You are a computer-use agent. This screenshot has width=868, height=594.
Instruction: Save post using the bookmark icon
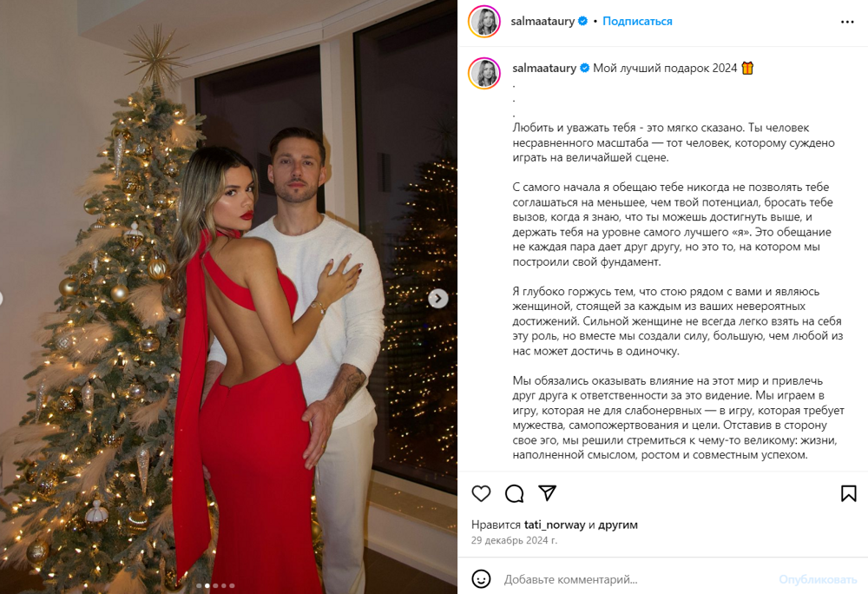click(849, 493)
